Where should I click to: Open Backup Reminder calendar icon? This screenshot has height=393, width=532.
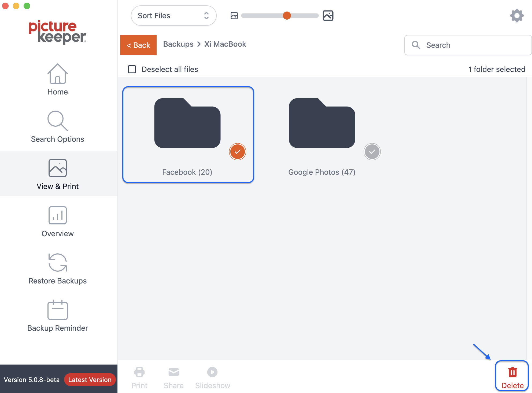(57, 310)
